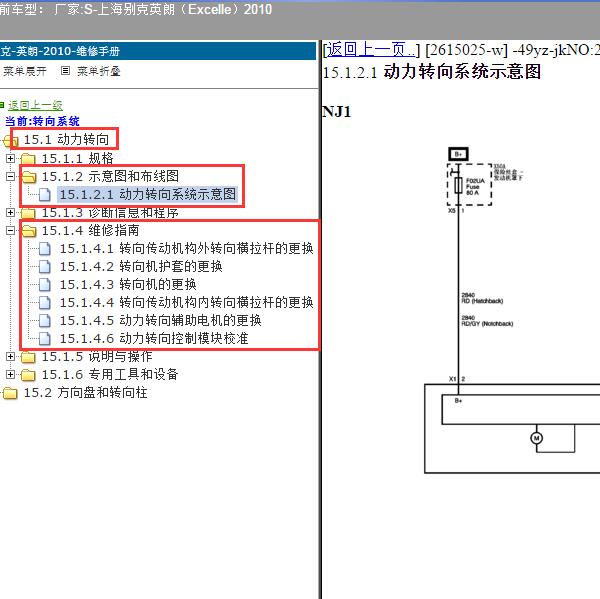
Task: Click 当前:转向系统 label
Action: click(x=42, y=121)
